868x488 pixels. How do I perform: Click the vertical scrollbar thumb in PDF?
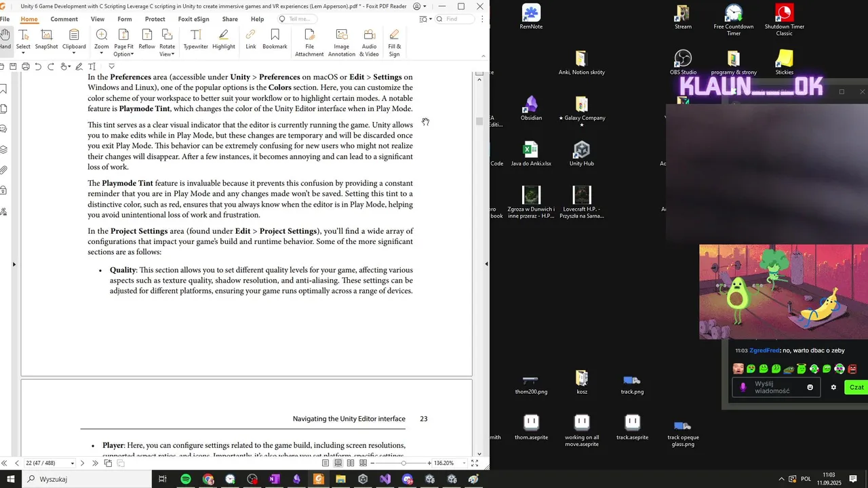tap(479, 121)
